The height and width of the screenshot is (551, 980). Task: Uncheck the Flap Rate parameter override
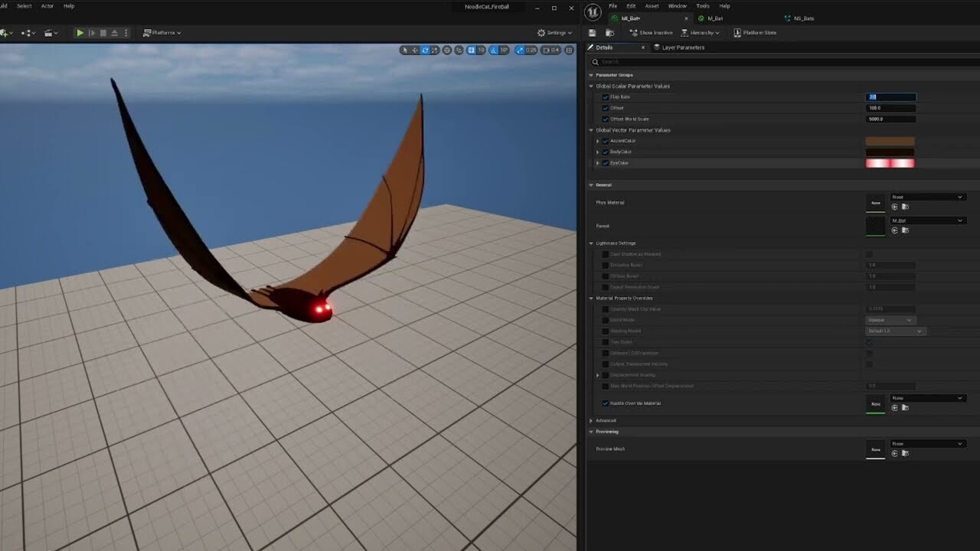[x=606, y=97]
